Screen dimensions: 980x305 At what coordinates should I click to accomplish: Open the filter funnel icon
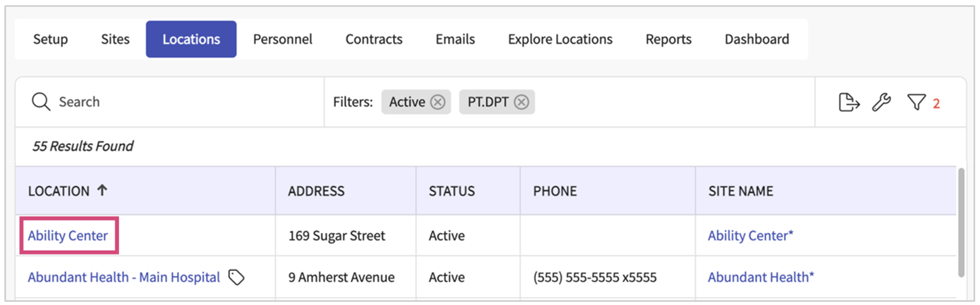pos(916,102)
